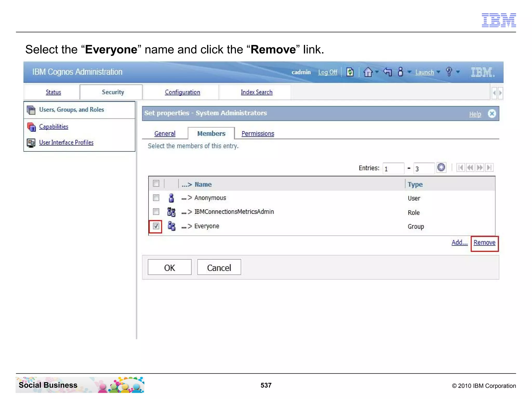Image resolution: width=532 pixels, height=399 pixels.
Task: Click the Users, Groups, and Roles icon
Action: pyautogui.click(x=31, y=110)
